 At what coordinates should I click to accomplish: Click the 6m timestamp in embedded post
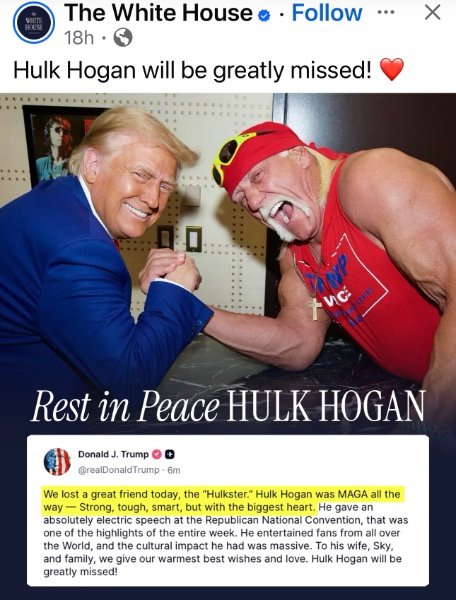pos(174,470)
